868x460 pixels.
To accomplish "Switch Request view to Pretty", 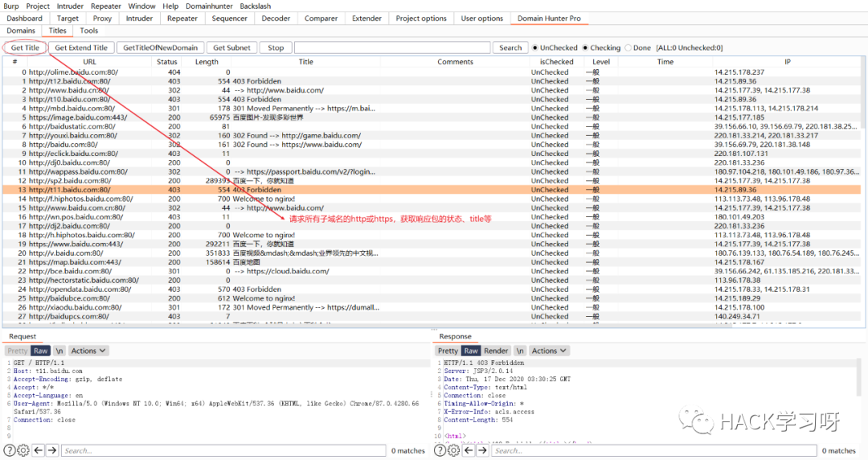I will point(17,351).
